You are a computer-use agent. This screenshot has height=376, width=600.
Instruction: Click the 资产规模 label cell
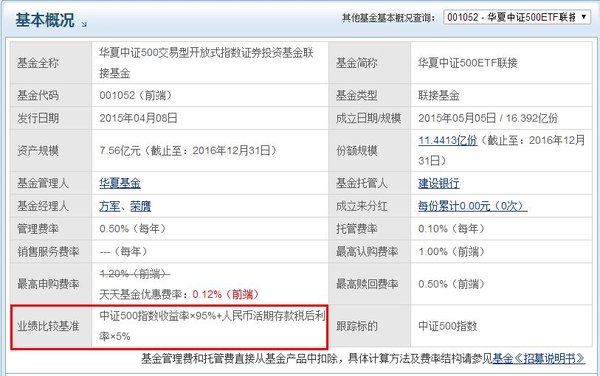(x=51, y=151)
